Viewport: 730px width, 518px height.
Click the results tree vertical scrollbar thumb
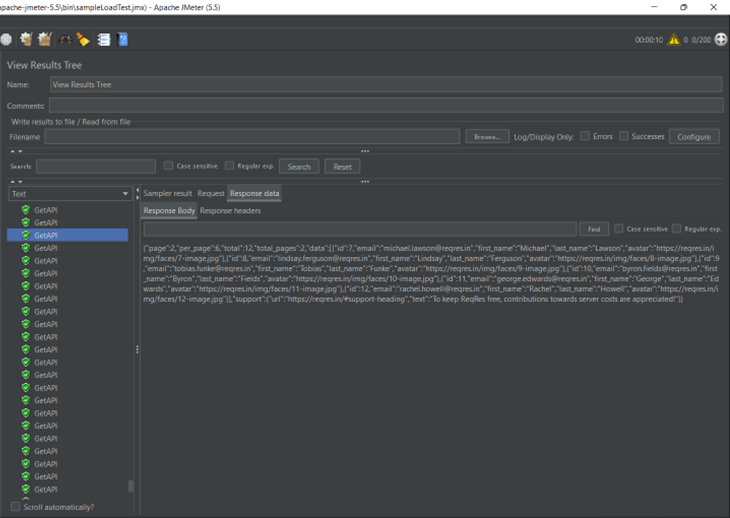[131, 486]
